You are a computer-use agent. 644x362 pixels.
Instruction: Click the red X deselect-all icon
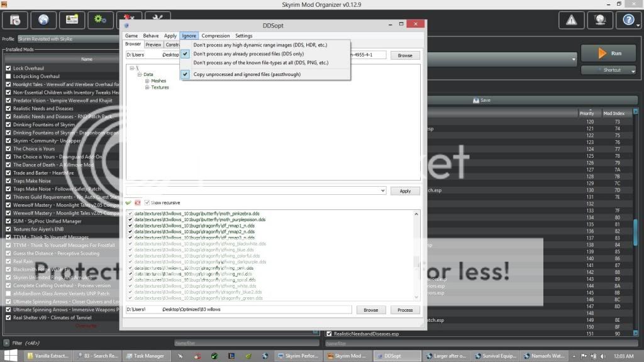click(137, 203)
